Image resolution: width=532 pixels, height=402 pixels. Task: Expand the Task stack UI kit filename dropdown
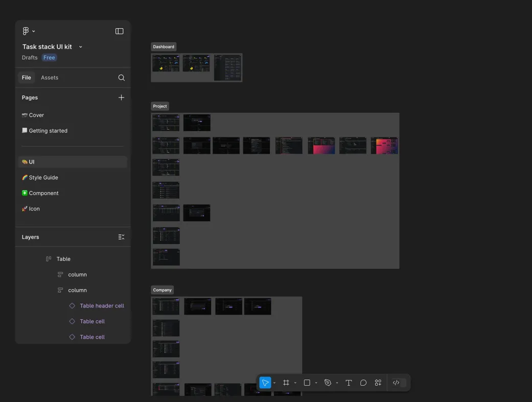coord(81,47)
